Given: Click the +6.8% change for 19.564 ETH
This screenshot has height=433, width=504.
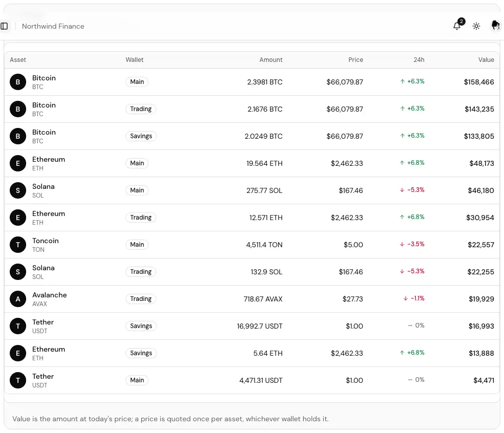Looking at the screenshot, I should point(412,163).
